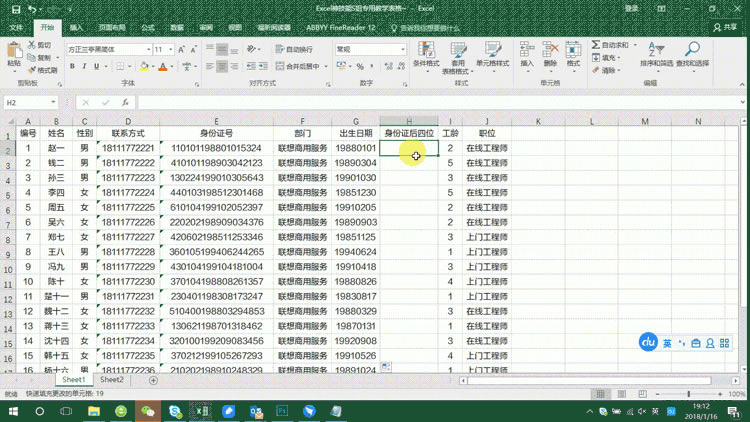Switch to the Sheet2 worksheet tab
Image resolution: width=750 pixels, height=422 pixels.
point(112,380)
